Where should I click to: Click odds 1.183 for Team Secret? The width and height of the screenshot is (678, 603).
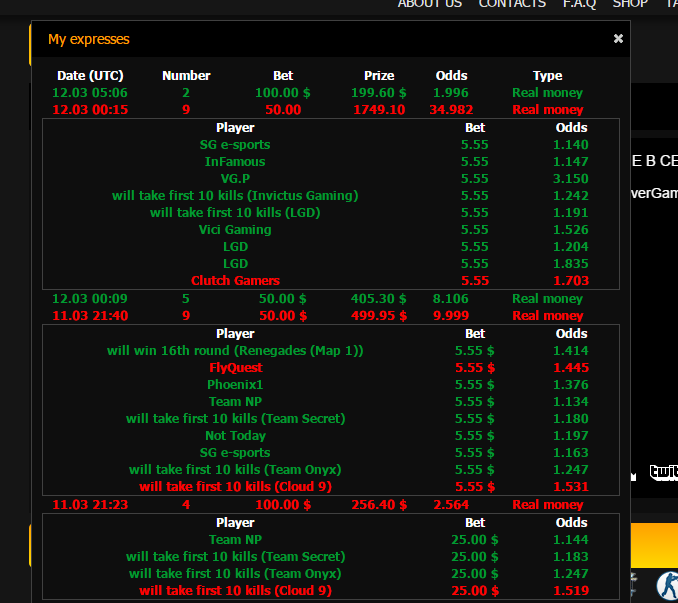pyautogui.click(x=571, y=556)
